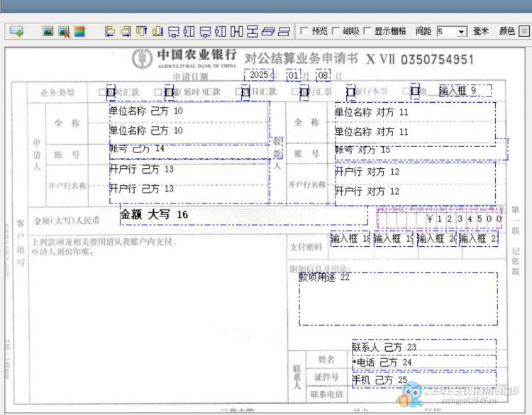Select the 款项用途 22 field
The width and height of the screenshot is (532, 415).
[399, 299]
